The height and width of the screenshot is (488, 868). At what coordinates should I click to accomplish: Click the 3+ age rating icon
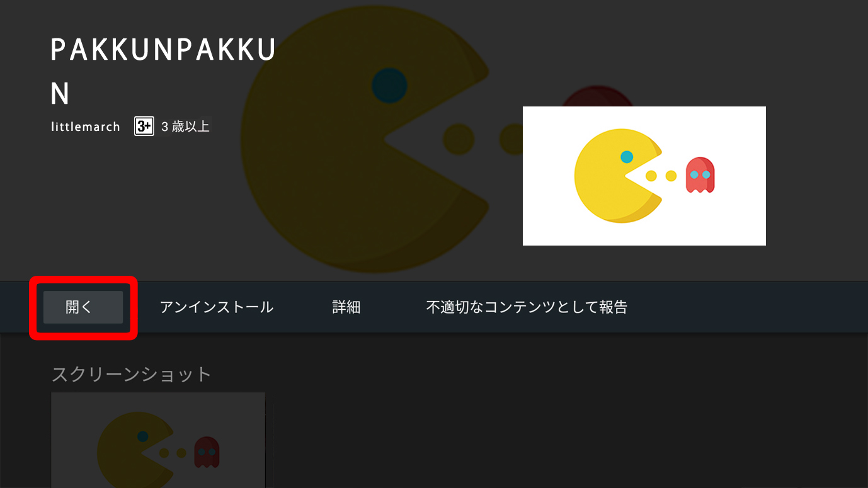pyautogui.click(x=144, y=127)
